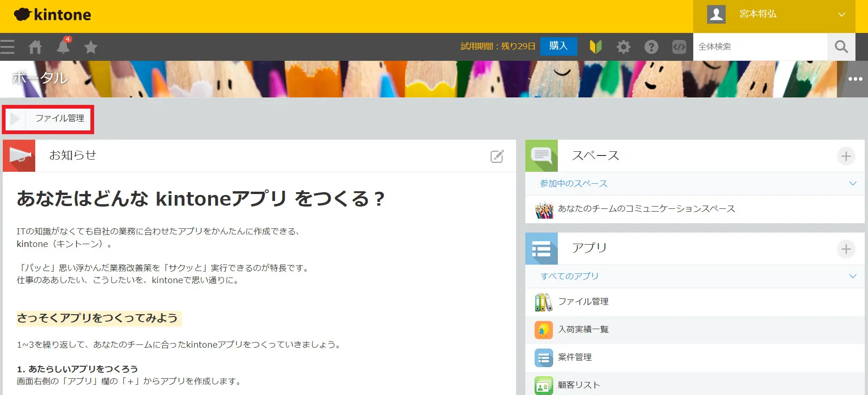Viewport: 868px width, 395px height.
Task: Click the ポータル title
Action: click(x=40, y=78)
